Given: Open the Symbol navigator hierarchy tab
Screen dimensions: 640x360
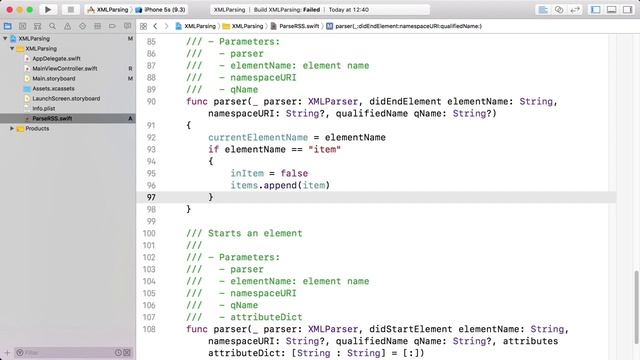Looking at the screenshot, I should tap(38, 26).
